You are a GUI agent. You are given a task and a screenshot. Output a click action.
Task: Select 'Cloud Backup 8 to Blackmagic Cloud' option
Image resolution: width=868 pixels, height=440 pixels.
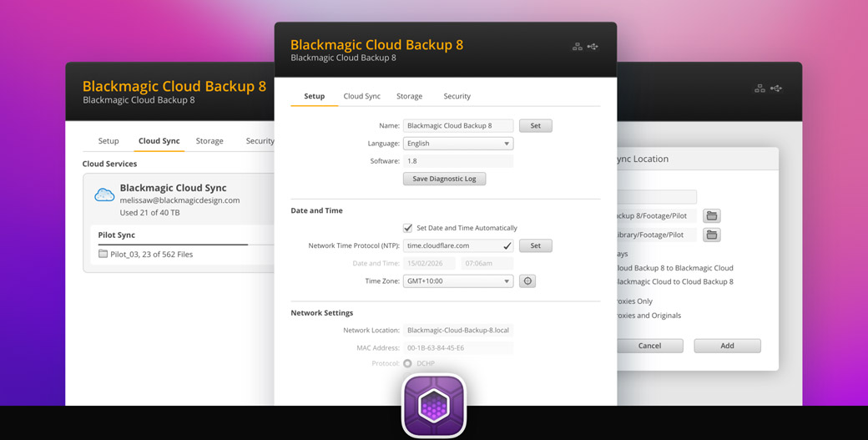[x=675, y=268]
